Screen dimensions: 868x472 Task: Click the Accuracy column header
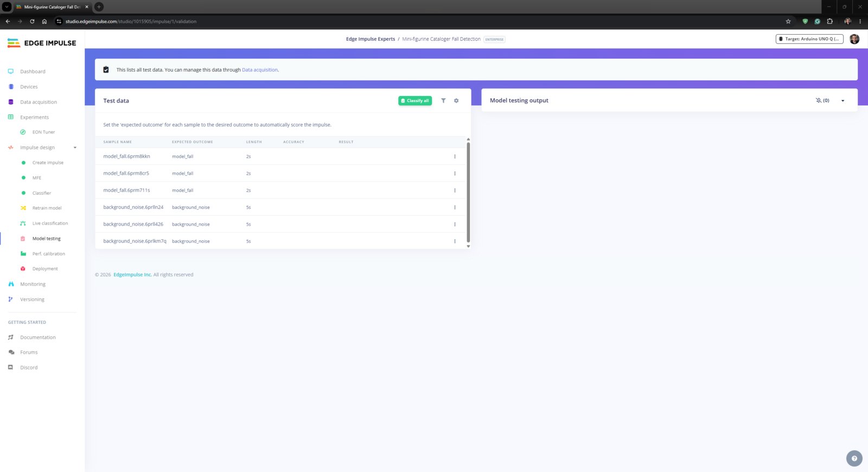tap(293, 142)
